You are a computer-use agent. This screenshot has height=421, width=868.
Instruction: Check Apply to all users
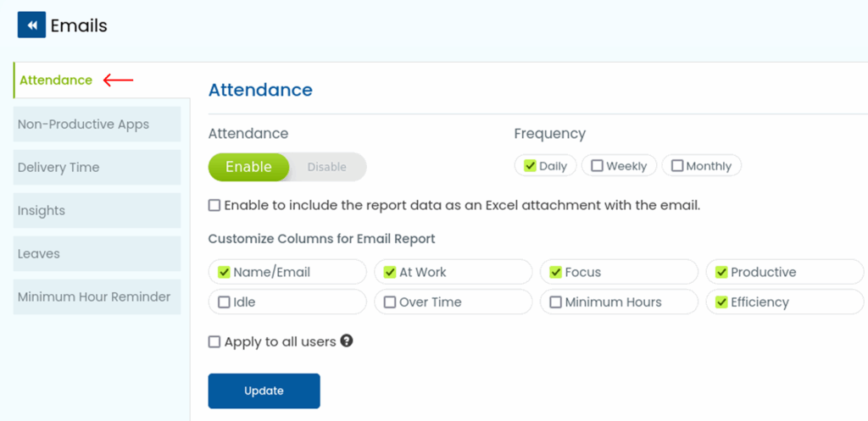214,342
